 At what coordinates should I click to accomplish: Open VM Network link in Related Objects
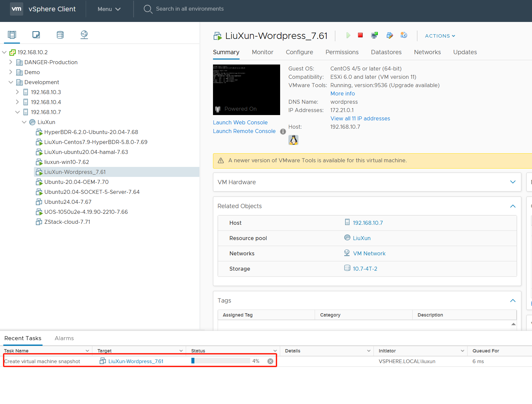(369, 253)
